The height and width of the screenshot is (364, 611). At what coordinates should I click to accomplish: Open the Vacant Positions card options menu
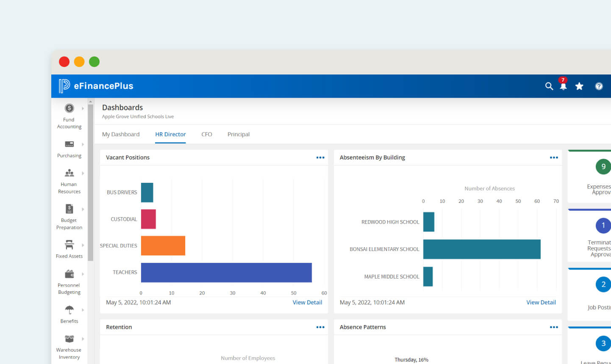(x=320, y=157)
